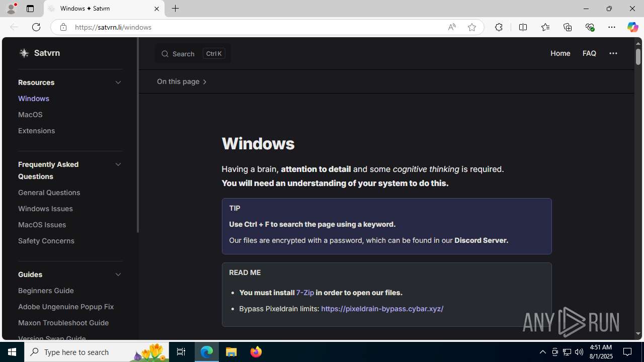
Task: Click the Satvrn site title text
Action: point(47,53)
